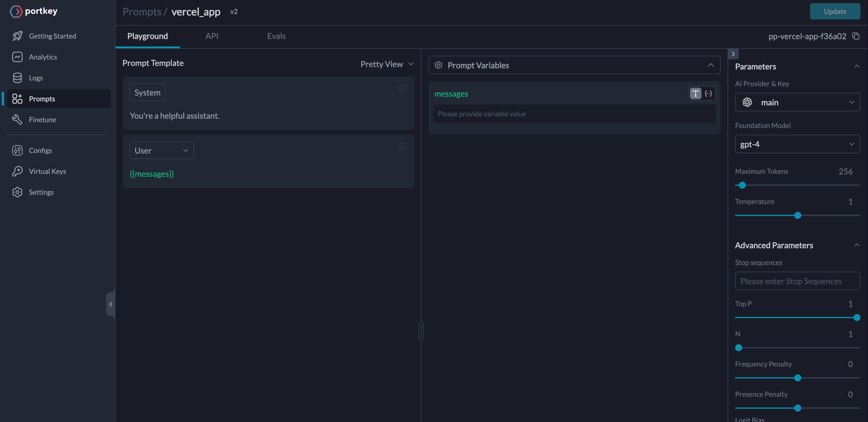Click the Update button
Screen dimensions: 868x422
(x=835, y=11)
